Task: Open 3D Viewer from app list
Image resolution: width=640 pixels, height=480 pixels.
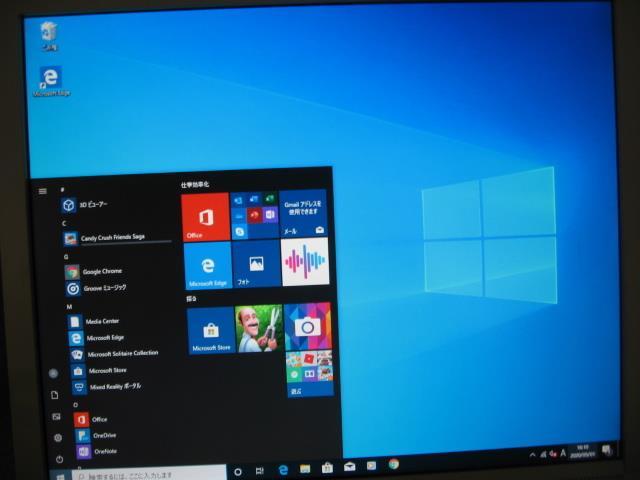Action: (x=85, y=204)
